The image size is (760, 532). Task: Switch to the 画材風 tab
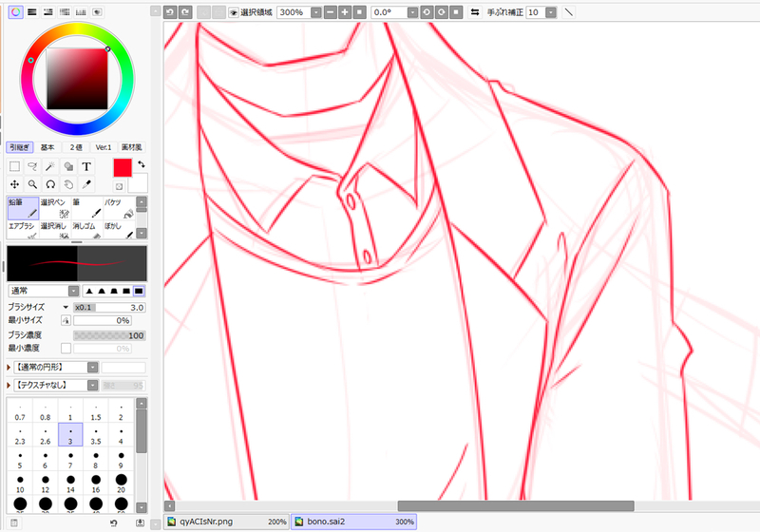(x=131, y=147)
